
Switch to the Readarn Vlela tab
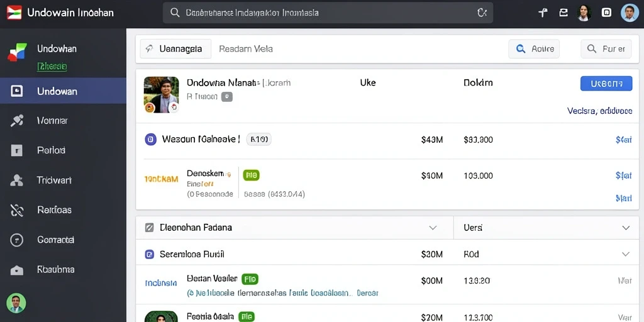click(246, 49)
